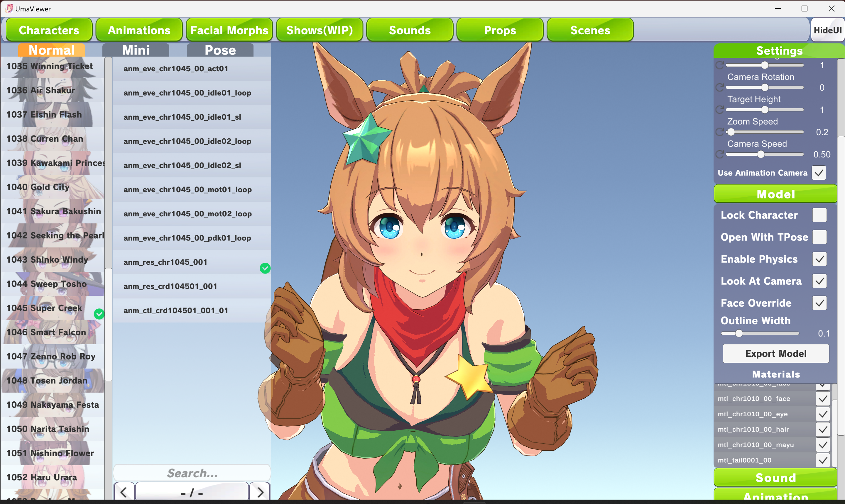Switch to the Shows(WIP) tab
The height and width of the screenshot is (504, 845).
320,30
